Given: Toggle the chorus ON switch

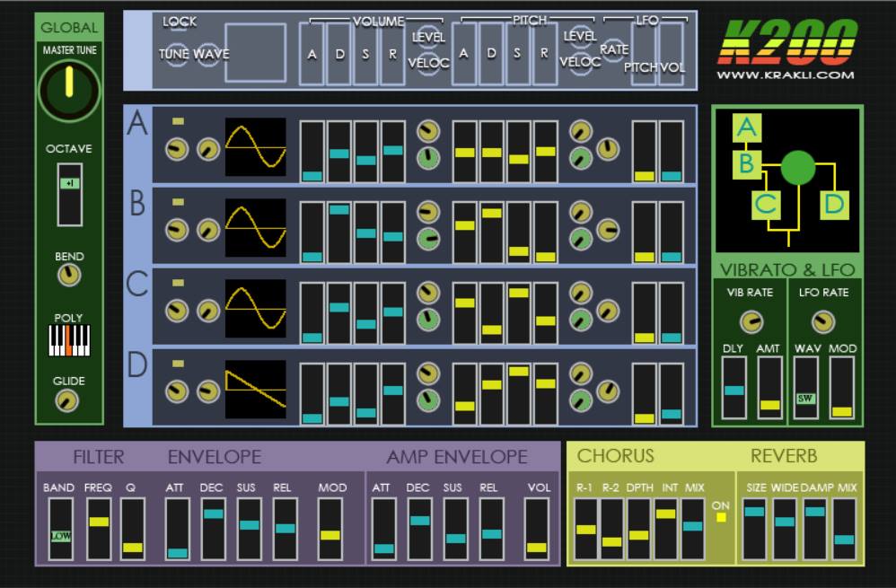Looking at the screenshot, I should pos(721,517).
